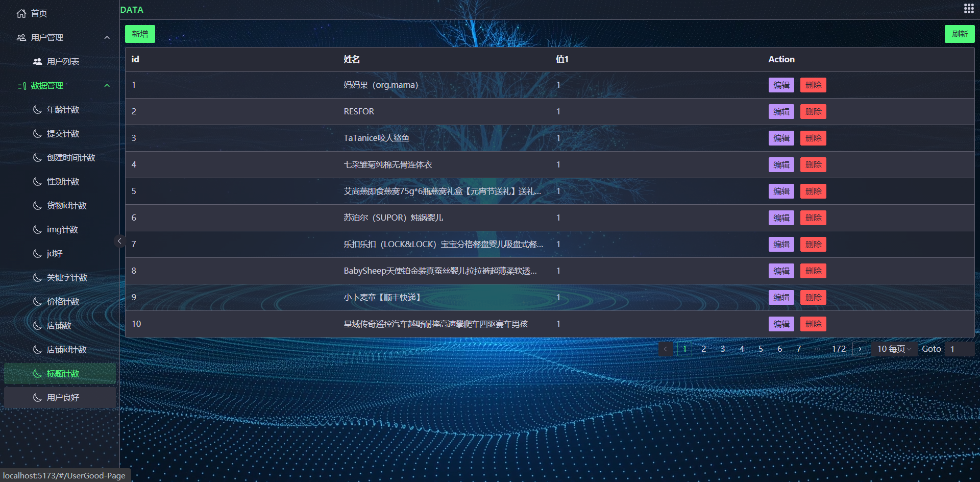Click the moon icon beside 店铺数
The height and width of the screenshot is (482, 980).
[x=37, y=325]
